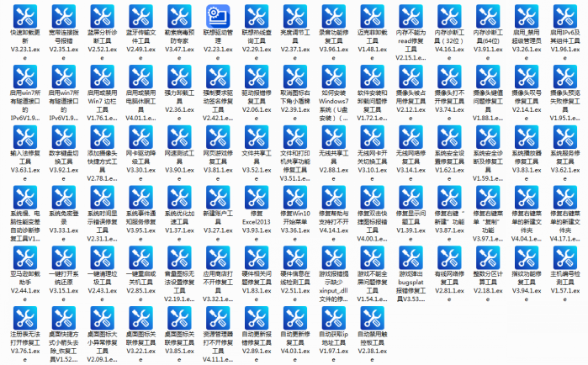The image size is (588, 365).
Task: Select the 桌面图标关联修复工具 V3.22.1.exe icon
Action: [x=140, y=318]
